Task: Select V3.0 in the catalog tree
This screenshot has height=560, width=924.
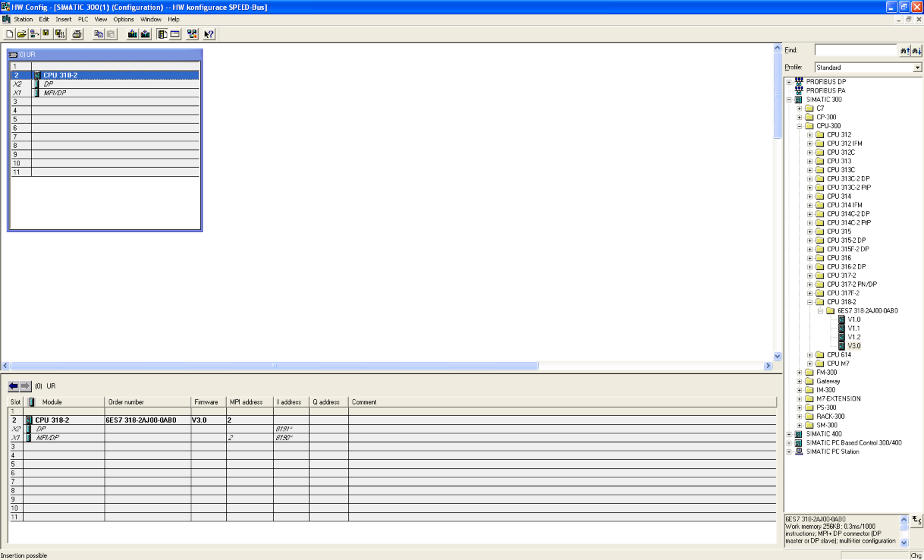Action: coord(854,346)
